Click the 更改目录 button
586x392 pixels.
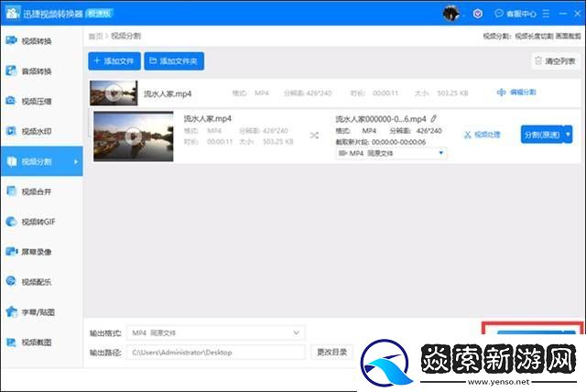point(331,352)
